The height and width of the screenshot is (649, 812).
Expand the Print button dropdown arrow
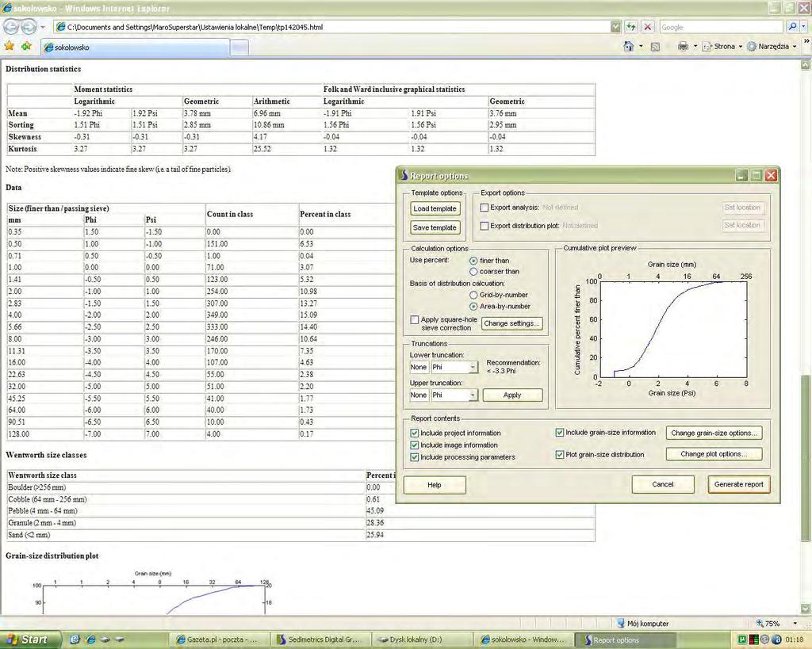coord(695,47)
